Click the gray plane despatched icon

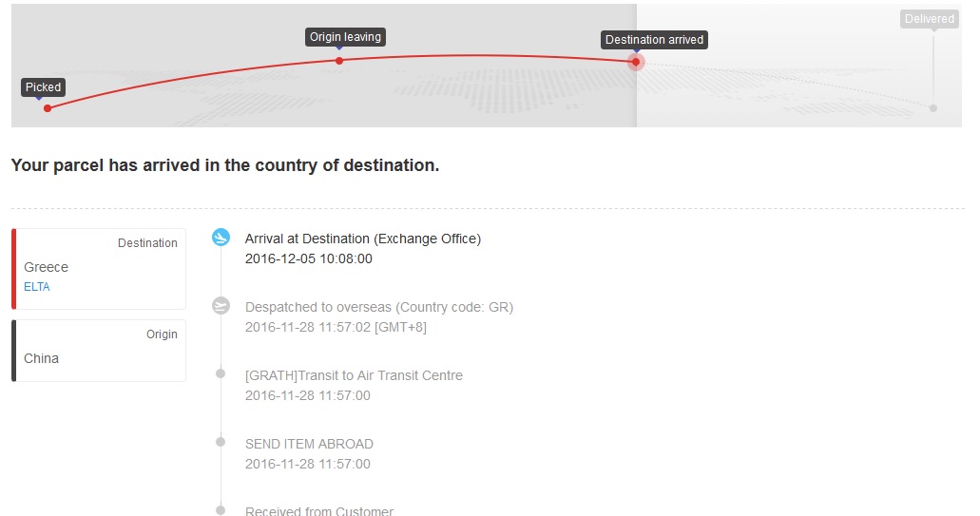221,306
